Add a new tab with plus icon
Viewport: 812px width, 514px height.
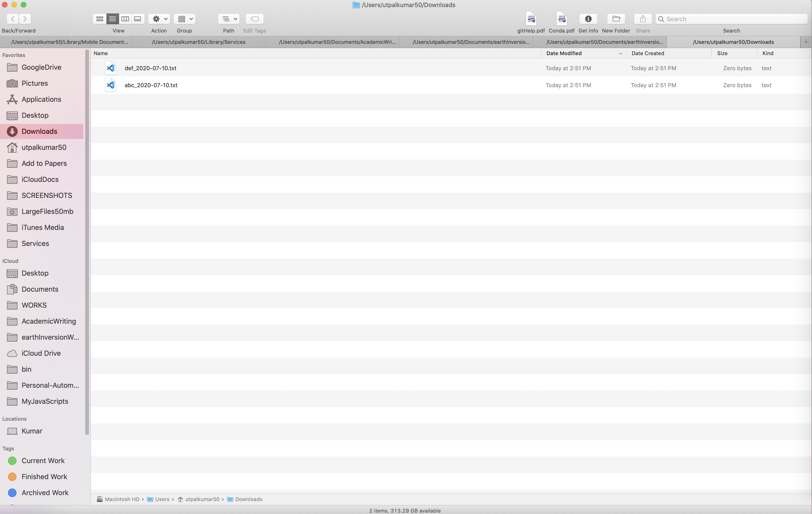[x=806, y=42]
